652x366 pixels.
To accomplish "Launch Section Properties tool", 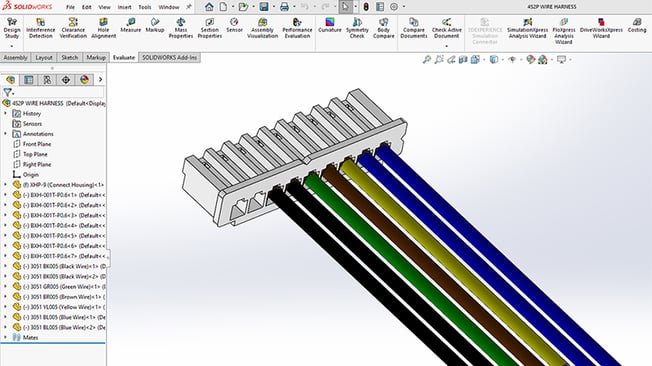I will pyautogui.click(x=210, y=28).
